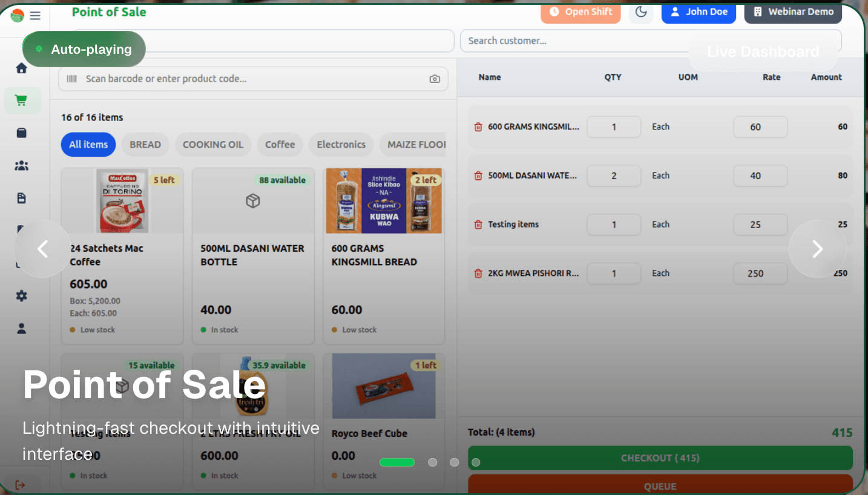Open the customers group icon in sidebar
Viewport: 868px width, 495px height.
pos(22,166)
